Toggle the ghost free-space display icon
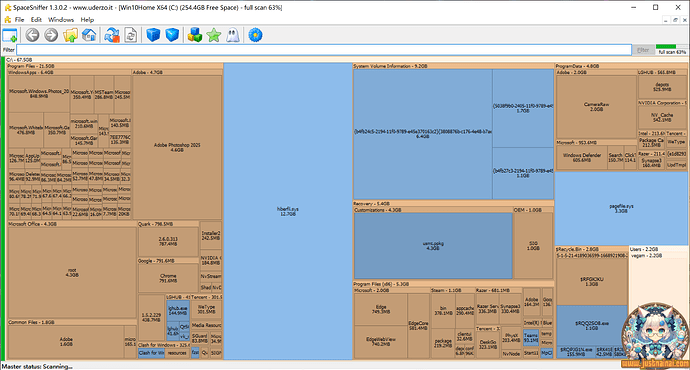The width and height of the screenshot is (690, 370). coord(233,35)
